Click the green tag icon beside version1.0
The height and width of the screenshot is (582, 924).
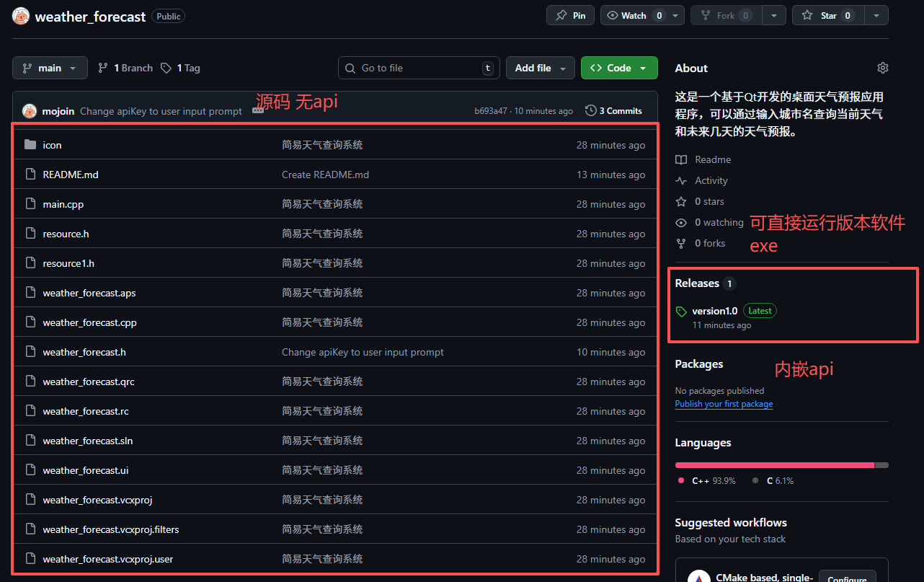click(682, 312)
